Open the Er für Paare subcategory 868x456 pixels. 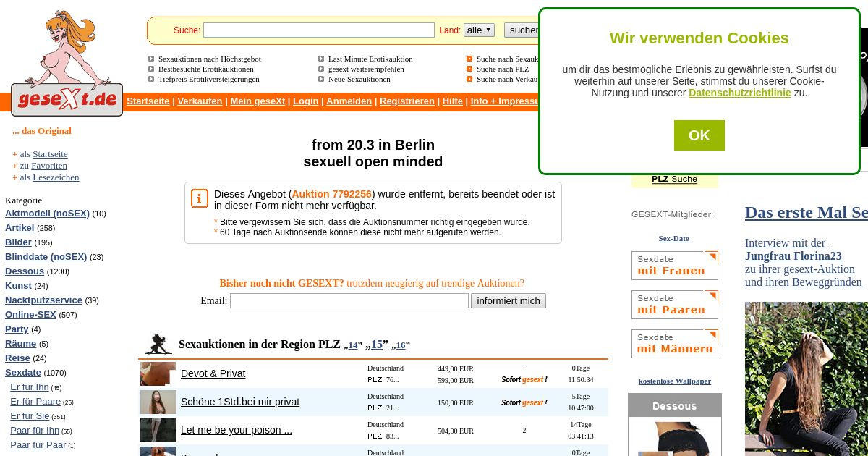click(35, 402)
